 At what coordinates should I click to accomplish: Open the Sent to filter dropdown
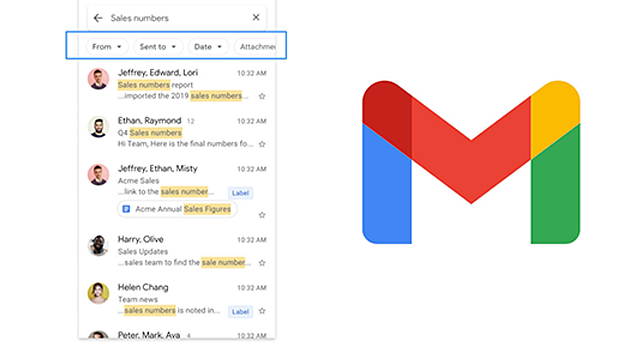click(x=158, y=47)
